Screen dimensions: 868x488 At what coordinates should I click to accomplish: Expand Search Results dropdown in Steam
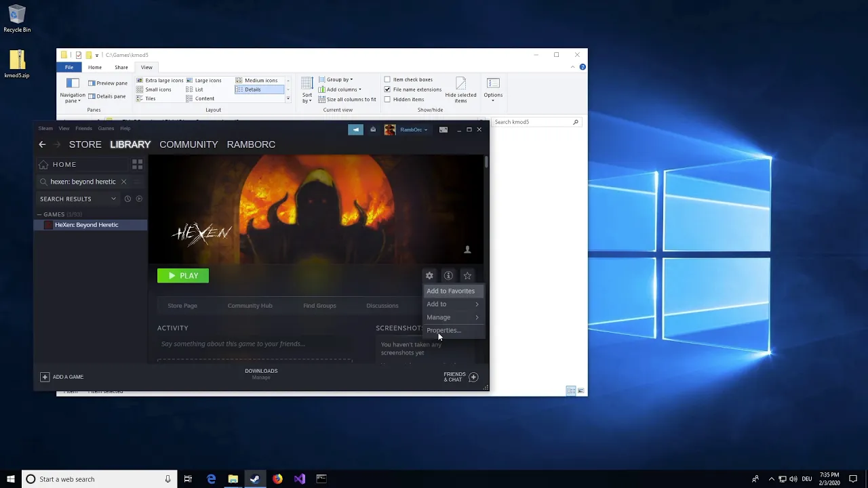click(113, 199)
